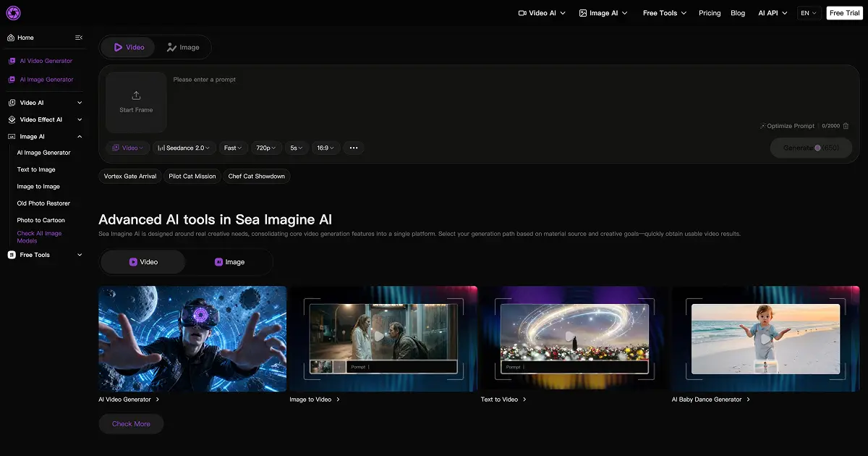This screenshot has width=868, height=456.
Task: Open the Free Tools top navigation dropdown
Action: pyautogui.click(x=665, y=13)
